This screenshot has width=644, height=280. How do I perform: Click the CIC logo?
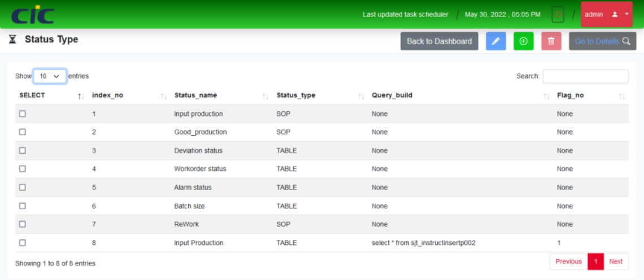pyautogui.click(x=33, y=15)
